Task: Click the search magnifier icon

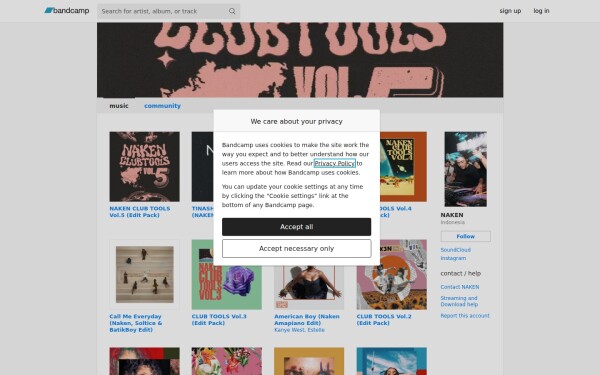Action: [x=232, y=11]
